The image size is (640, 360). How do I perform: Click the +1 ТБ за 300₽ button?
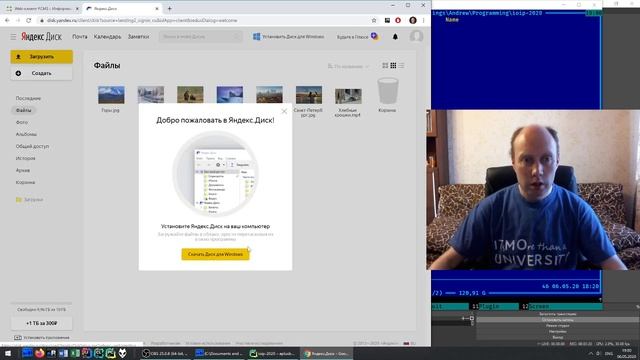coord(42,323)
